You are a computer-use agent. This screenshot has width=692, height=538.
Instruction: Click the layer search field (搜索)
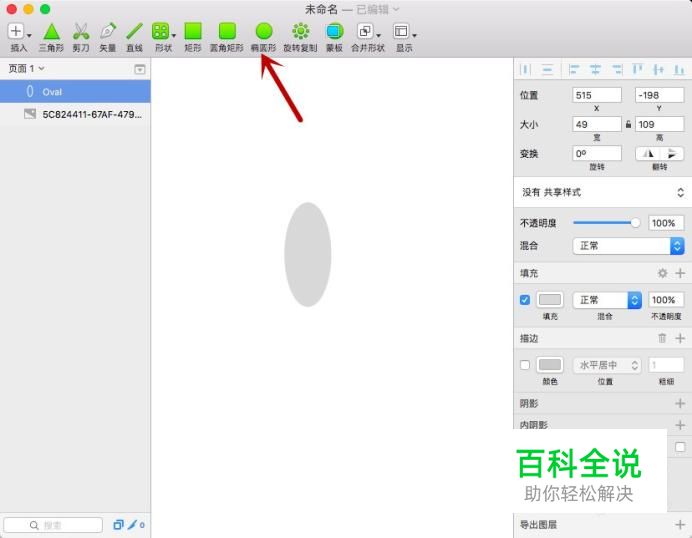point(53,525)
